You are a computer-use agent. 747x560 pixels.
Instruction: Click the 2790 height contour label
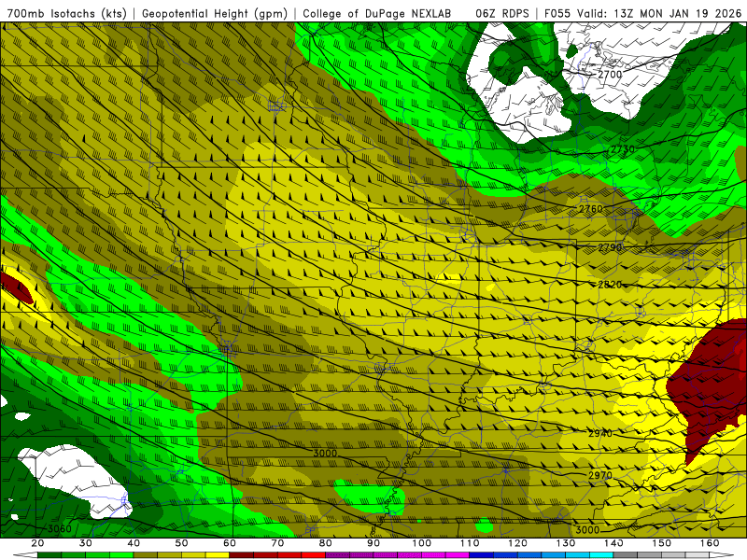(x=610, y=247)
